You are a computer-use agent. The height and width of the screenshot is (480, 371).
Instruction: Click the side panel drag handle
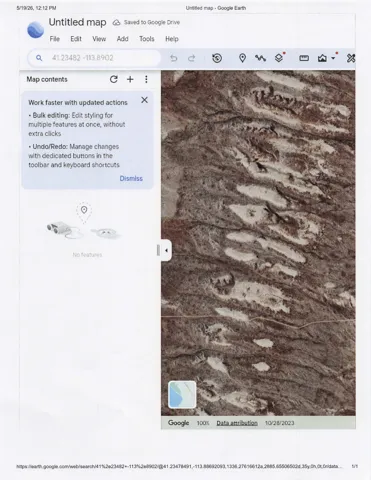(158, 250)
